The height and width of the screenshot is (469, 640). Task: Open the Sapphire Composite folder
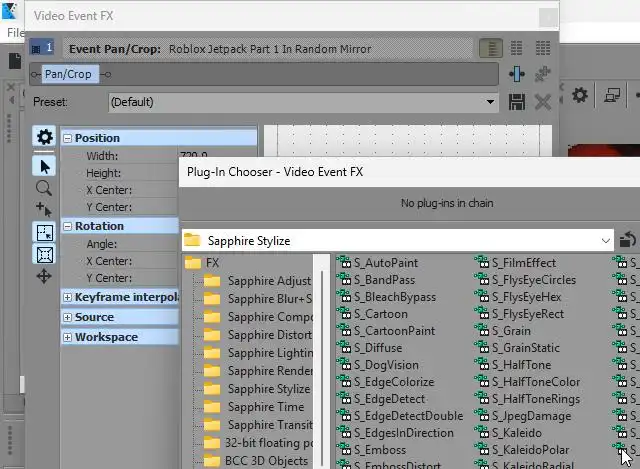click(x=258, y=317)
